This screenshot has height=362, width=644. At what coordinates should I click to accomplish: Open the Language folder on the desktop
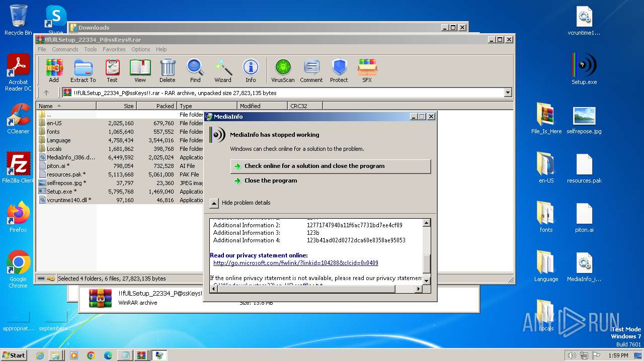coord(546,266)
